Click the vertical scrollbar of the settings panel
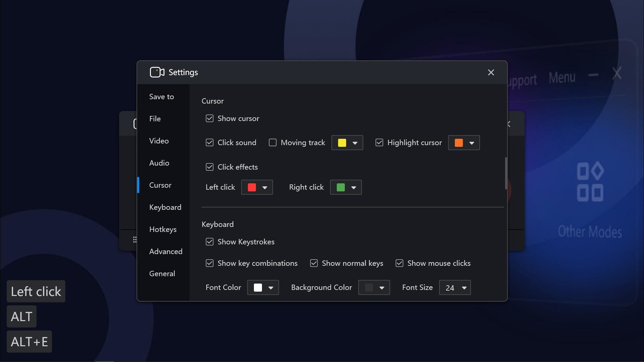 506,173
